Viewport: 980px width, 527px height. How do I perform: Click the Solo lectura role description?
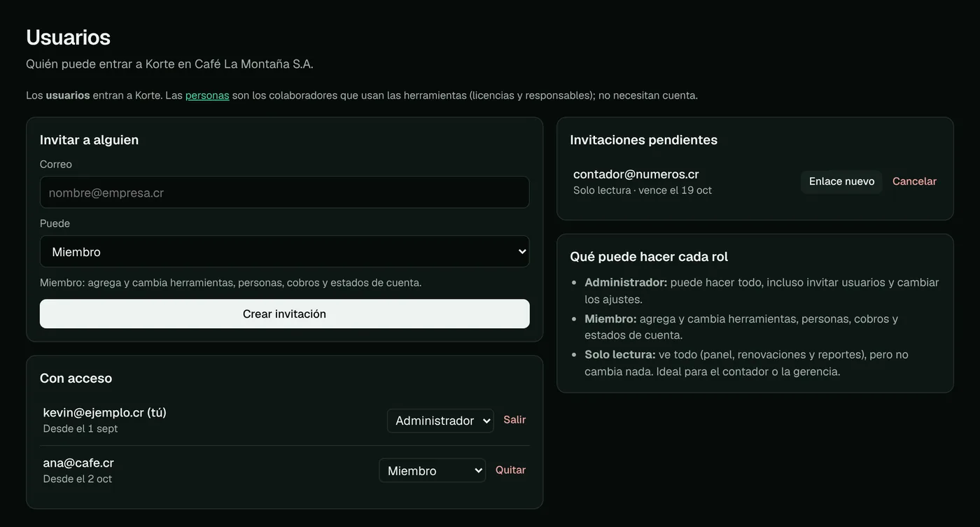746,363
